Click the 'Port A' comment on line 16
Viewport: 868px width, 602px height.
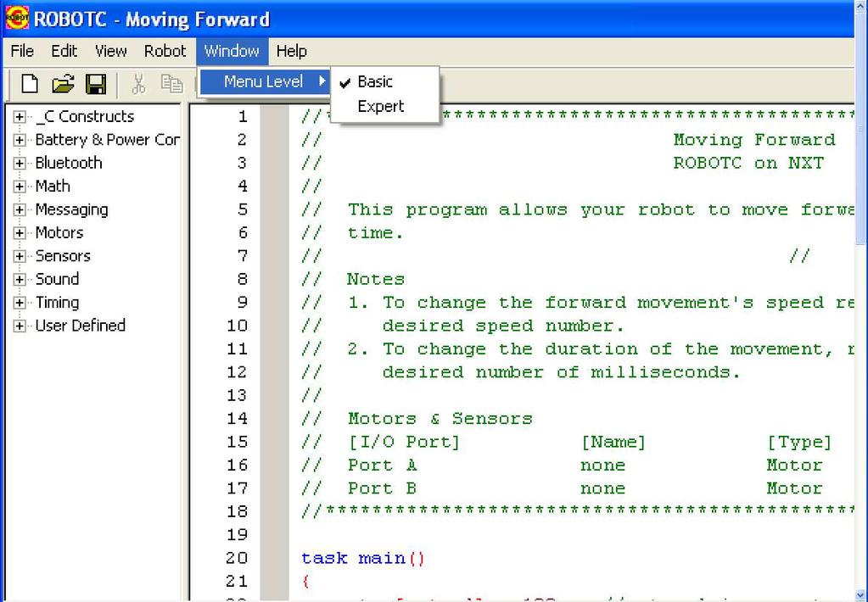(x=382, y=465)
